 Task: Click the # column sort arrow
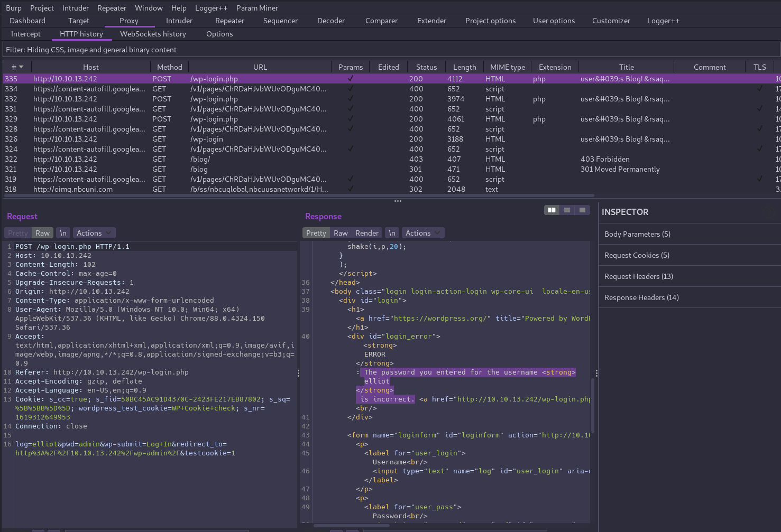click(21, 67)
